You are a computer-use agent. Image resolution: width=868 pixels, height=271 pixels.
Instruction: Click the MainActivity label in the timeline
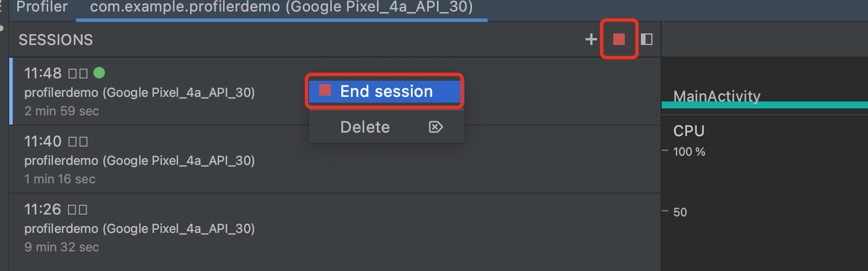[716, 96]
